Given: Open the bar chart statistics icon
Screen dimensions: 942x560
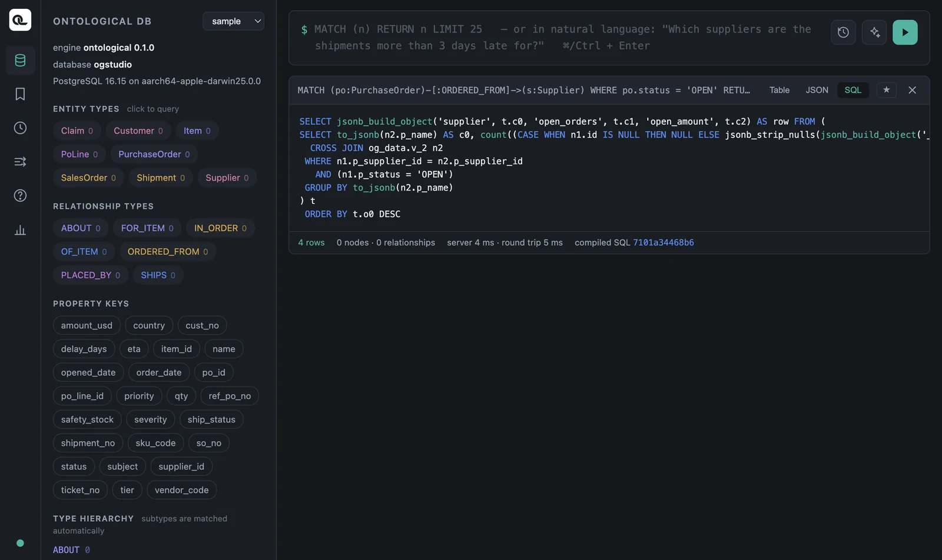Looking at the screenshot, I should point(20,229).
